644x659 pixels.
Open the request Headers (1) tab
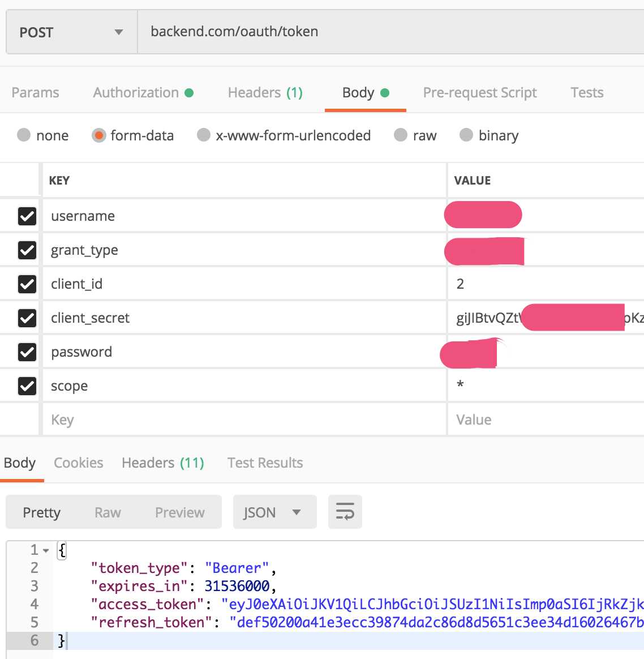click(265, 93)
